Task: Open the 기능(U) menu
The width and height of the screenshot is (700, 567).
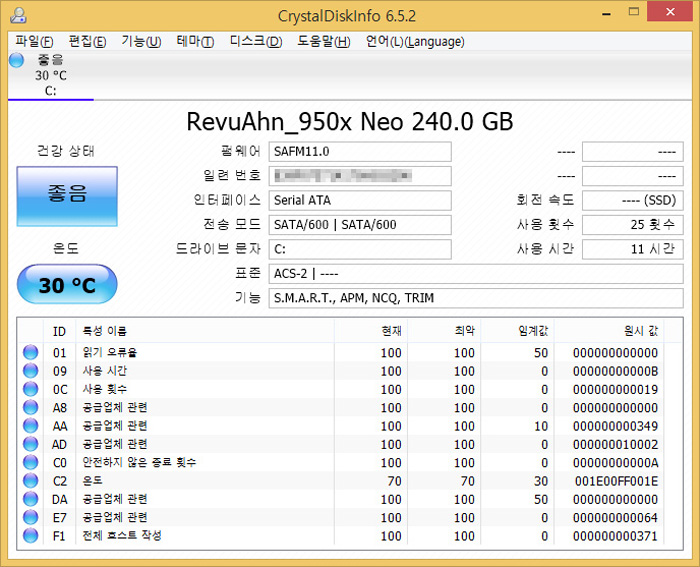Action: [x=141, y=41]
